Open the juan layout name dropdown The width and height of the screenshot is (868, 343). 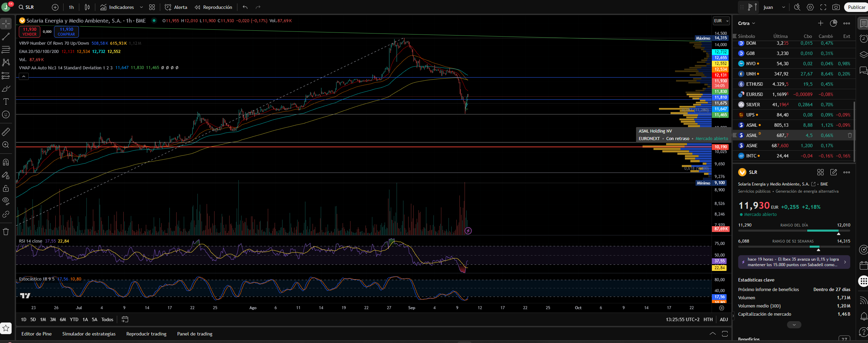(x=774, y=7)
